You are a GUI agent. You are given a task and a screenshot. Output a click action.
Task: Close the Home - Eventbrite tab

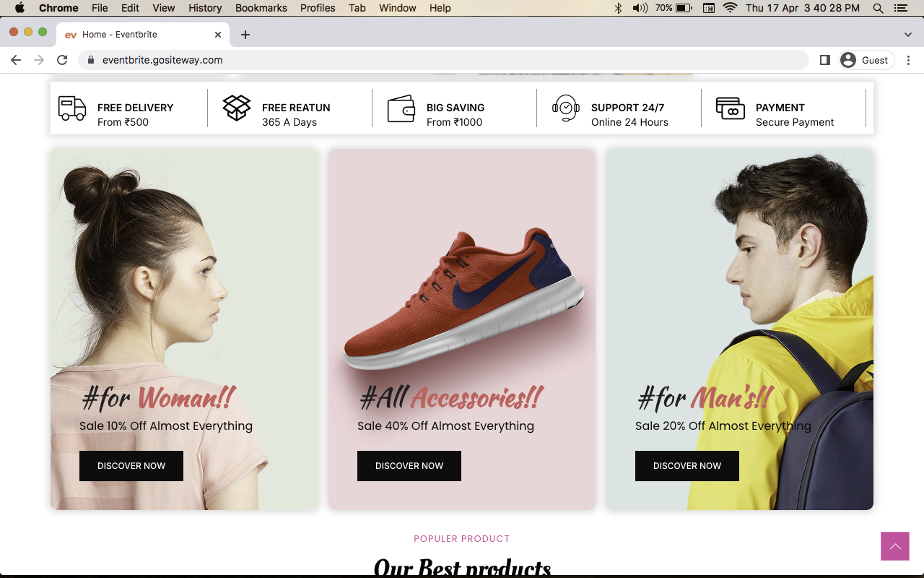click(218, 35)
